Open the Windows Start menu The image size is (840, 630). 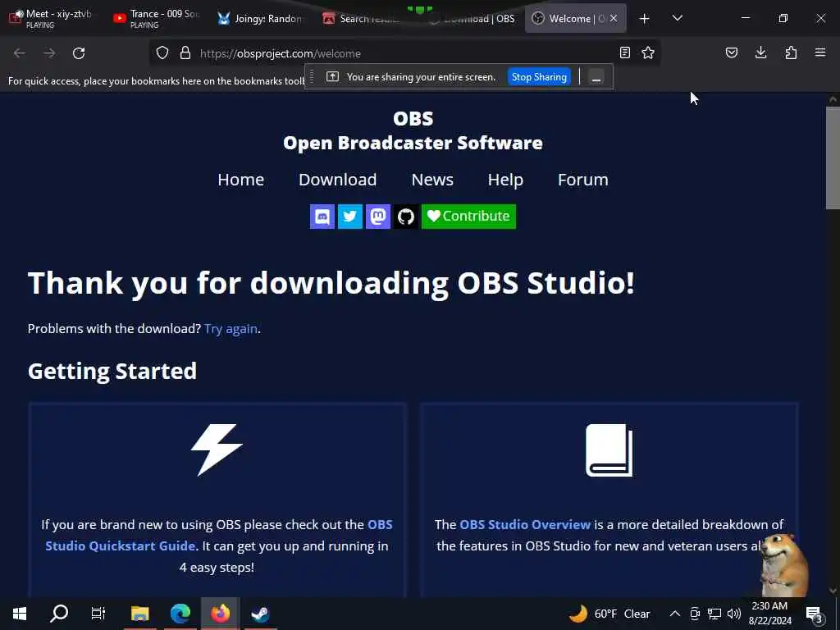20,614
